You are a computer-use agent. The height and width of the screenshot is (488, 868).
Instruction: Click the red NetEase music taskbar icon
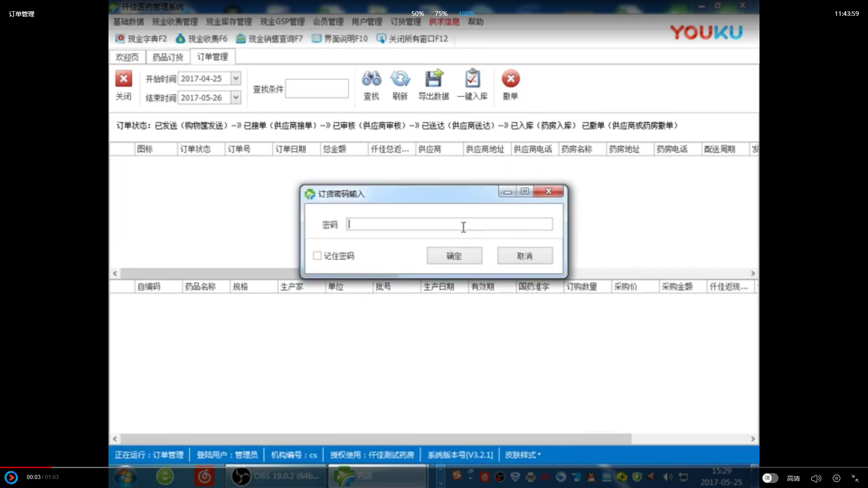click(204, 477)
